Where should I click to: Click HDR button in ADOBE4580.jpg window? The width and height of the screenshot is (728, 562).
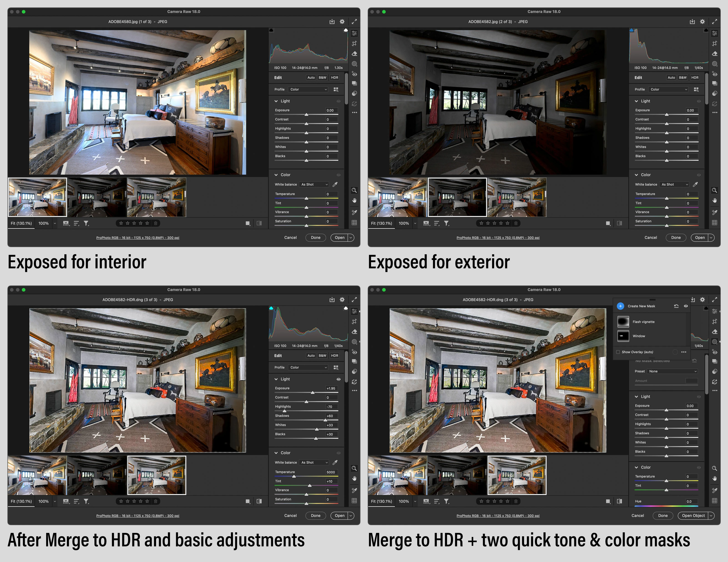(334, 78)
